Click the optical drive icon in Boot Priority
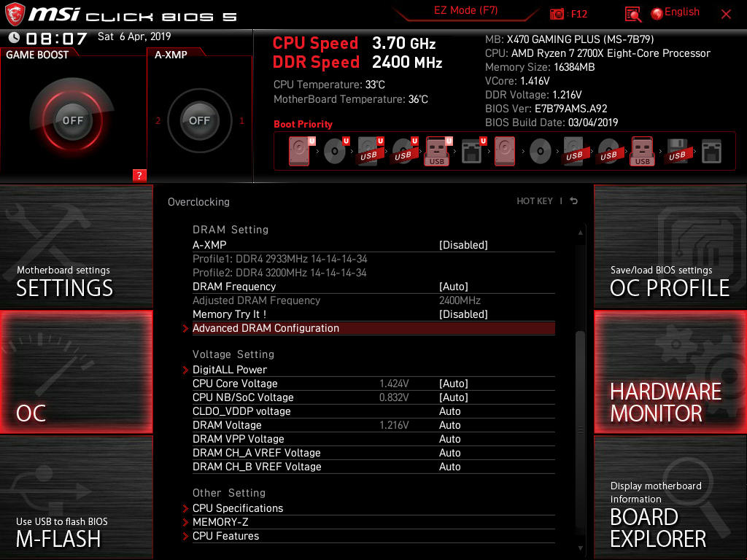The height and width of the screenshot is (560, 747). [336, 150]
